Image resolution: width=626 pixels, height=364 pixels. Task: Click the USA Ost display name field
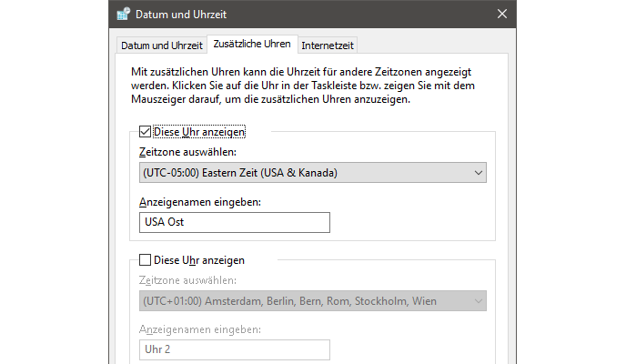tap(234, 222)
